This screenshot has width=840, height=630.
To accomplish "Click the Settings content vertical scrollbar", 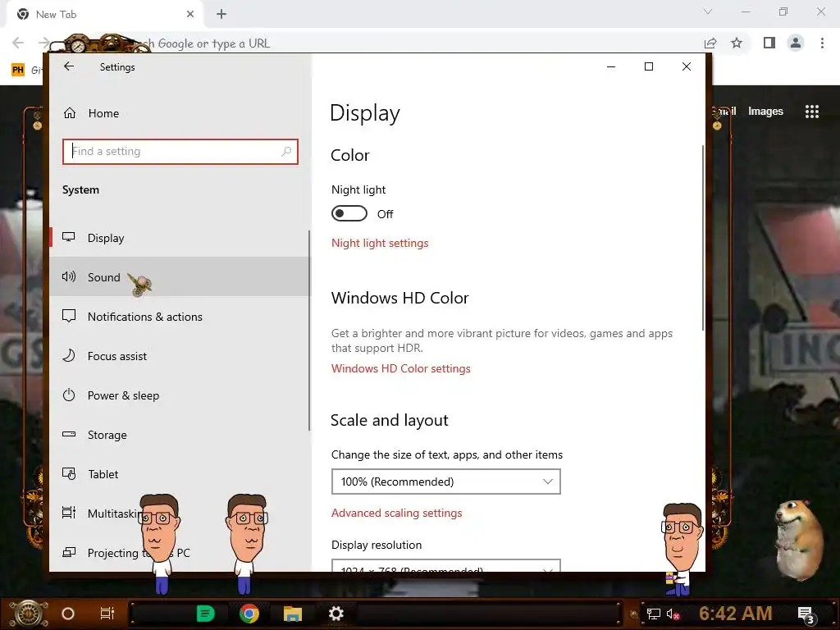I will click(x=702, y=237).
